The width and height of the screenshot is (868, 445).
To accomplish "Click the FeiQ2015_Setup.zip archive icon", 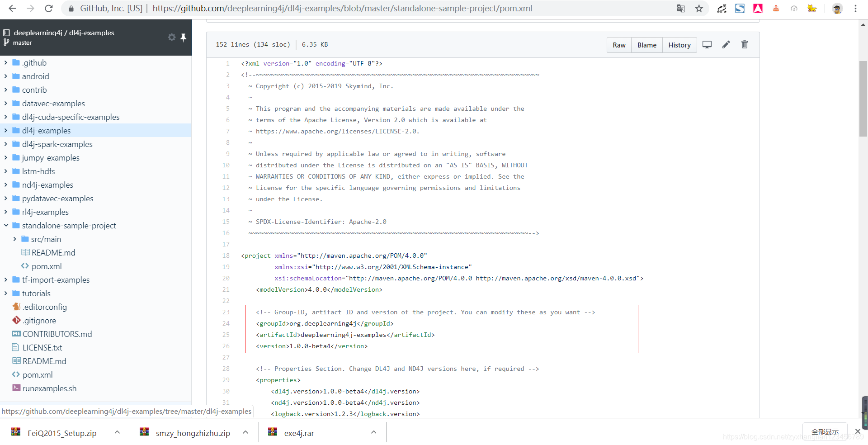I will (x=16, y=432).
